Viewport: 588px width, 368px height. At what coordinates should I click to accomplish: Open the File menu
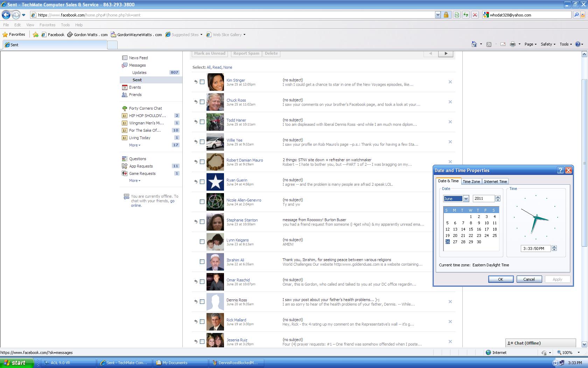(x=6, y=25)
